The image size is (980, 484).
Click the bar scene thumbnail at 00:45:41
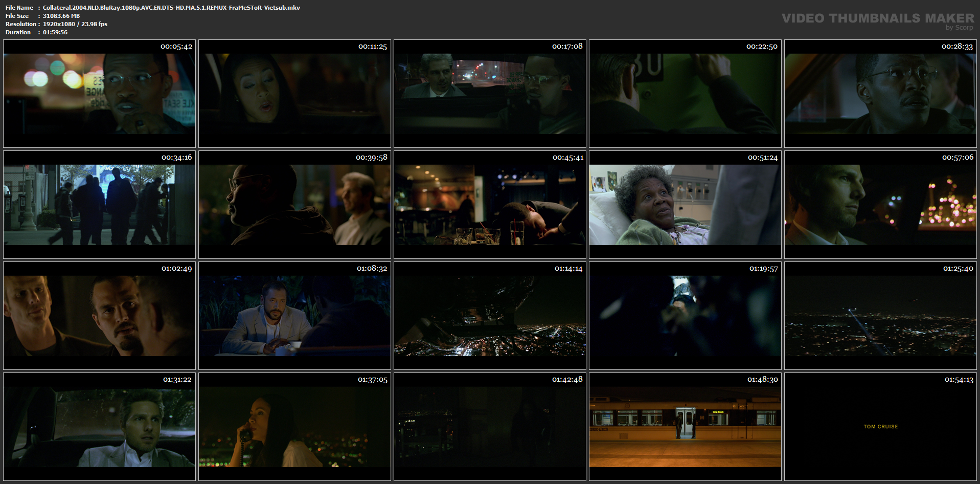[x=490, y=205]
